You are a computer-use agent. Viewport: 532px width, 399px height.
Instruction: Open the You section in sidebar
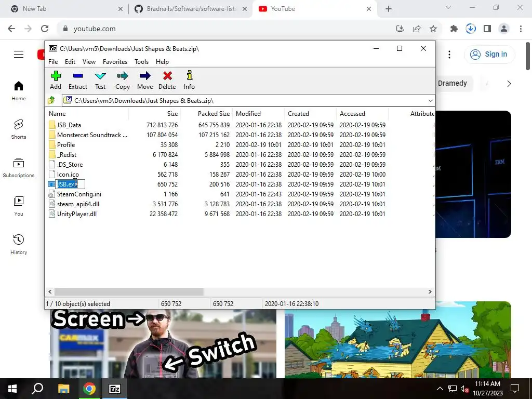[19, 206]
